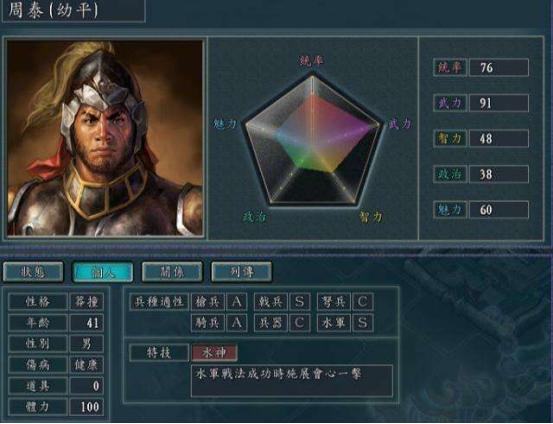
Task: Select the 統率 value field showing 76
Action: click(x=499, y=67)
